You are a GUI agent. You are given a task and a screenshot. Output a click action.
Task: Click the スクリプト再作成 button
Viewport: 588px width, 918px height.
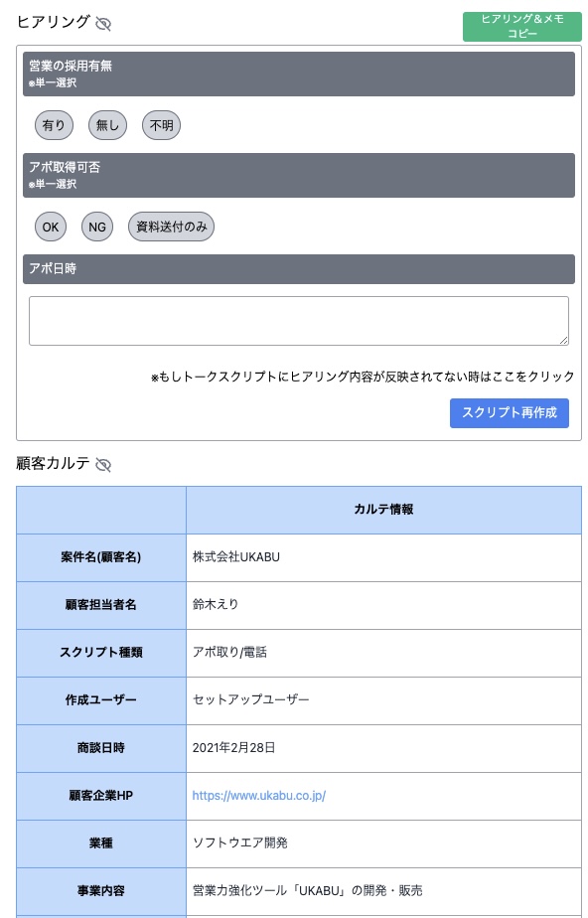tap(510, 413)
